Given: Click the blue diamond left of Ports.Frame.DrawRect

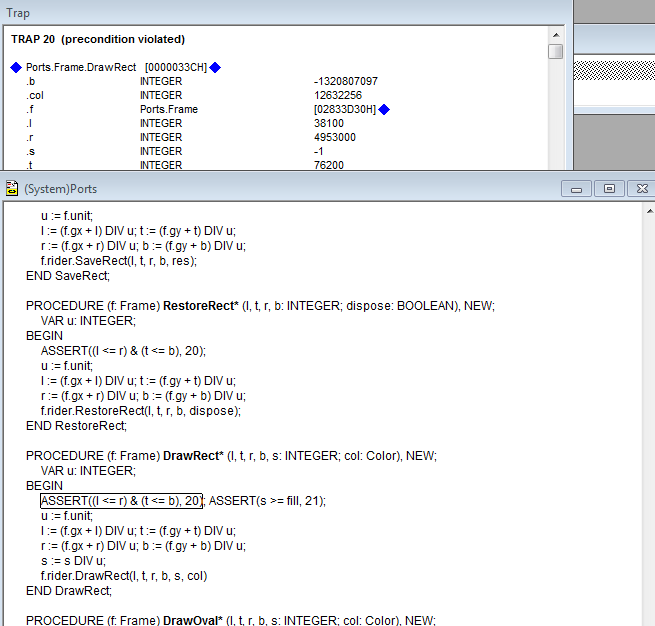Looking at the screenshot, I should pos(15,67).
